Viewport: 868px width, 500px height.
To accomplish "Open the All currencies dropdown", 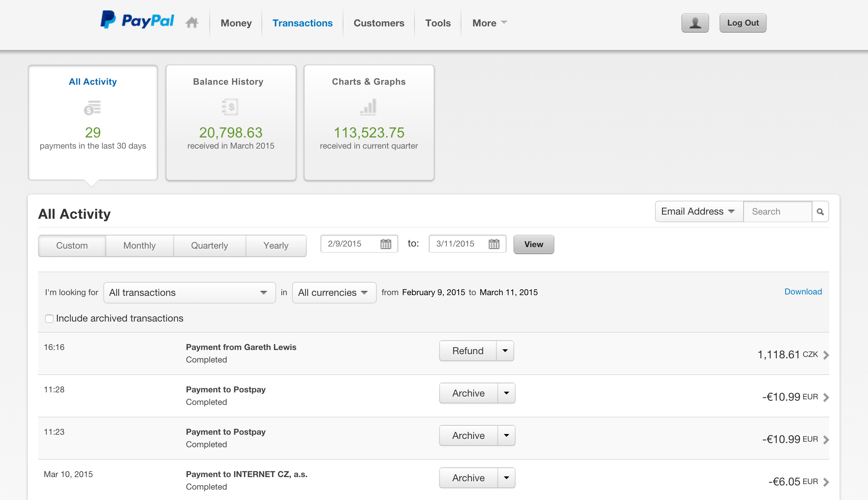I will tap(334, 293).
